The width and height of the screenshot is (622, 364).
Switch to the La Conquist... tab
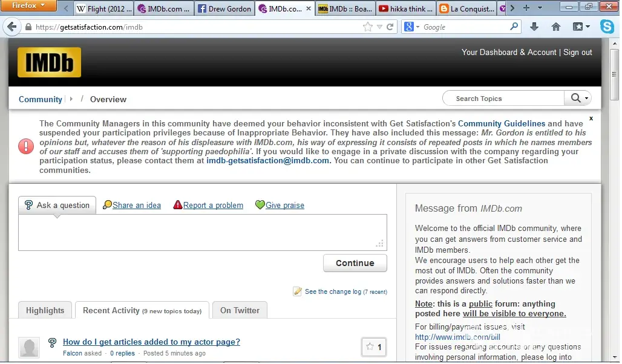[467, 8]
